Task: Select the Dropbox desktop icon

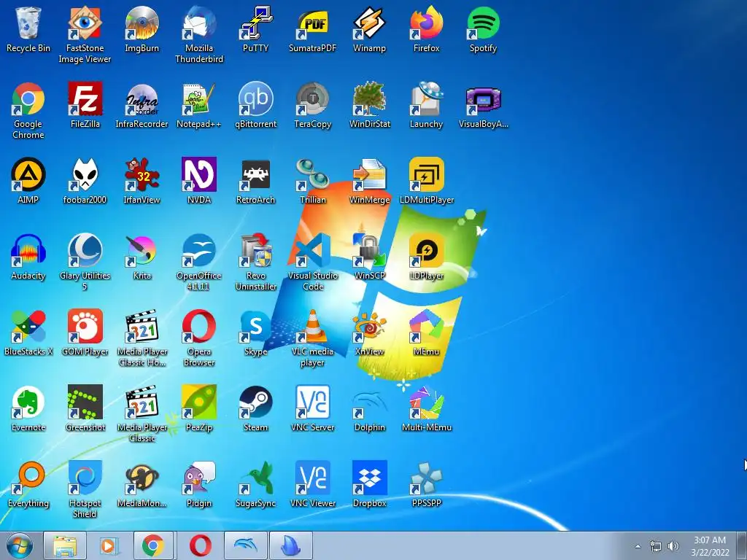Action: point(370,478)
